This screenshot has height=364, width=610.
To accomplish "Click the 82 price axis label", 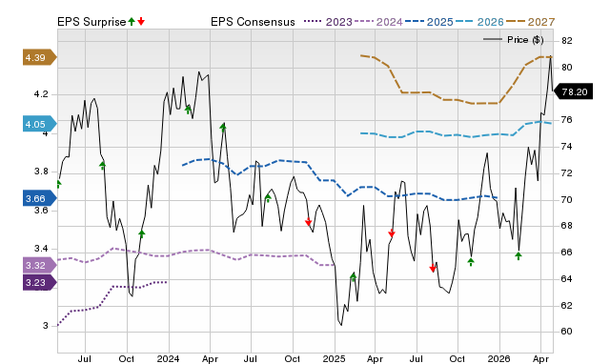I will (x=567, y=40).
